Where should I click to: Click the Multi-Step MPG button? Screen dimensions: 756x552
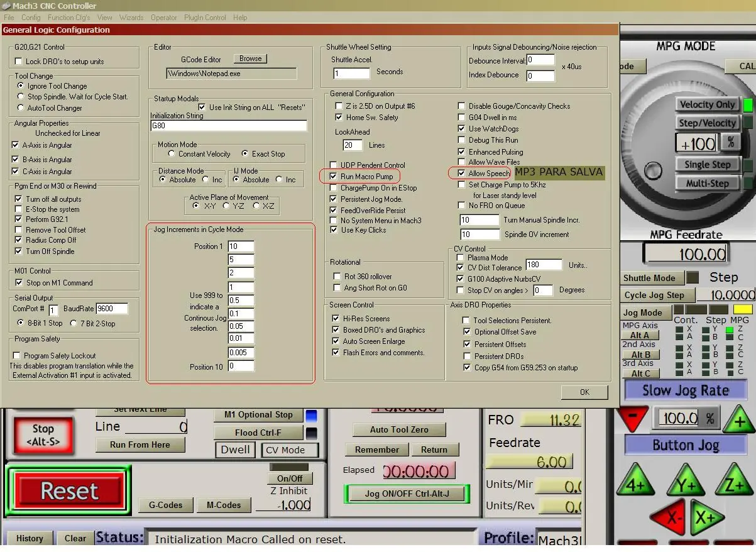click(x=708, y=184)
